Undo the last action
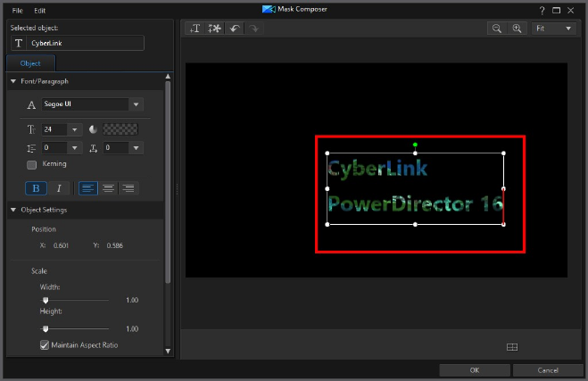588x381 pixels. 235,29
